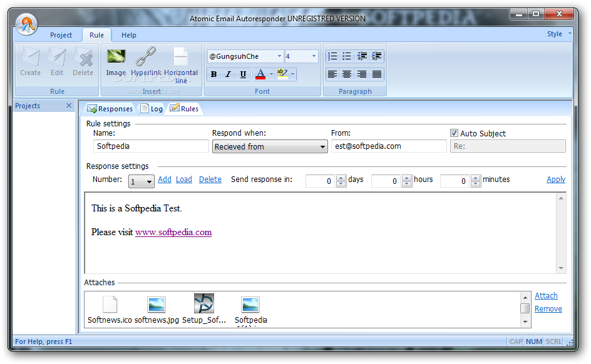Click the Attach link

[x=546, y=295]
